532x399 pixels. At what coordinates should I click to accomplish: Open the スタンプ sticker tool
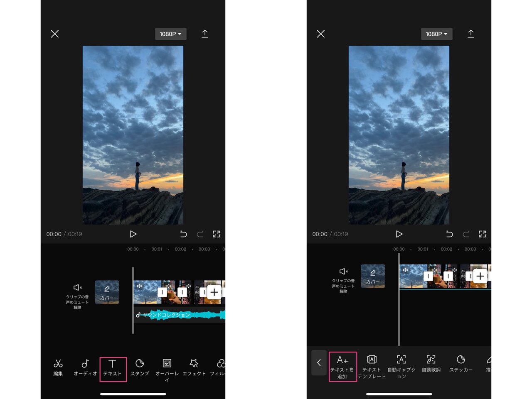pos(140,368)
